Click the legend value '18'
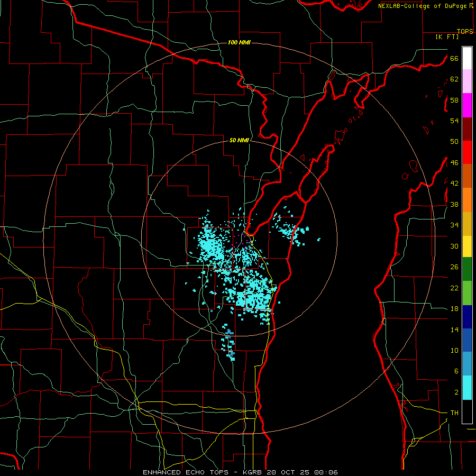The height and width of the screenshot is (476, 476). pyautogui.click(x=454, y=309)
